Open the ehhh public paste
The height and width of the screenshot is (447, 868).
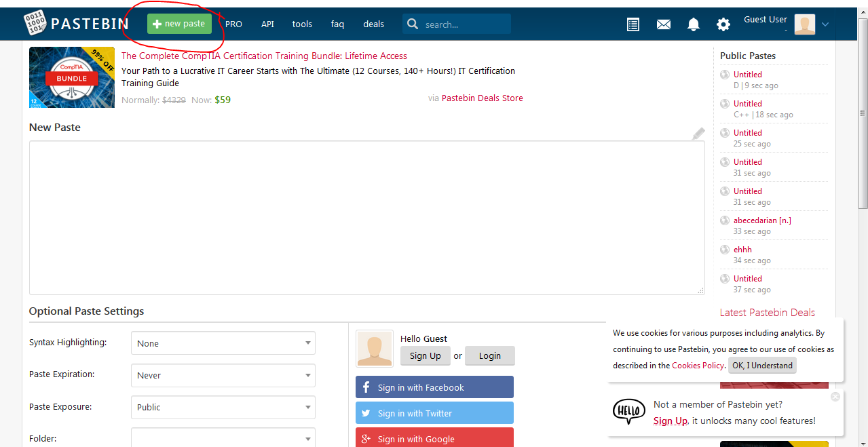click(x=742, y=250)
